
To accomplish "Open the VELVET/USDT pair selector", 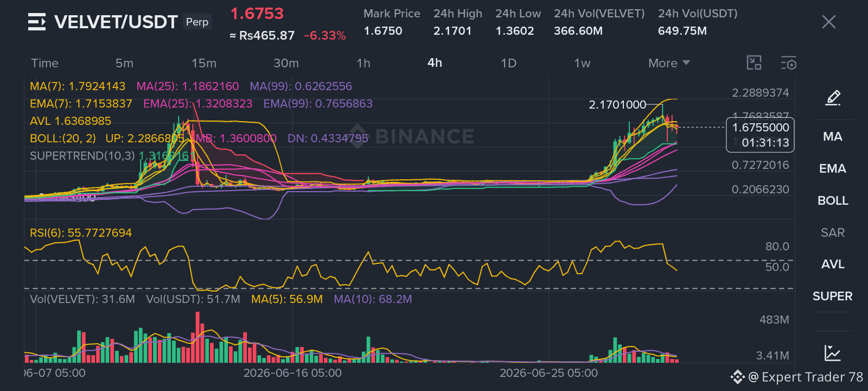I will [116, 22].
